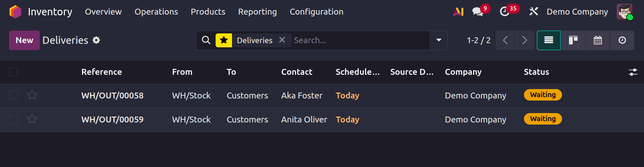Screen dimensions: 644x167
Task: Click the 1-2 / 2 pager counter
Action: (x=479, y=40)
